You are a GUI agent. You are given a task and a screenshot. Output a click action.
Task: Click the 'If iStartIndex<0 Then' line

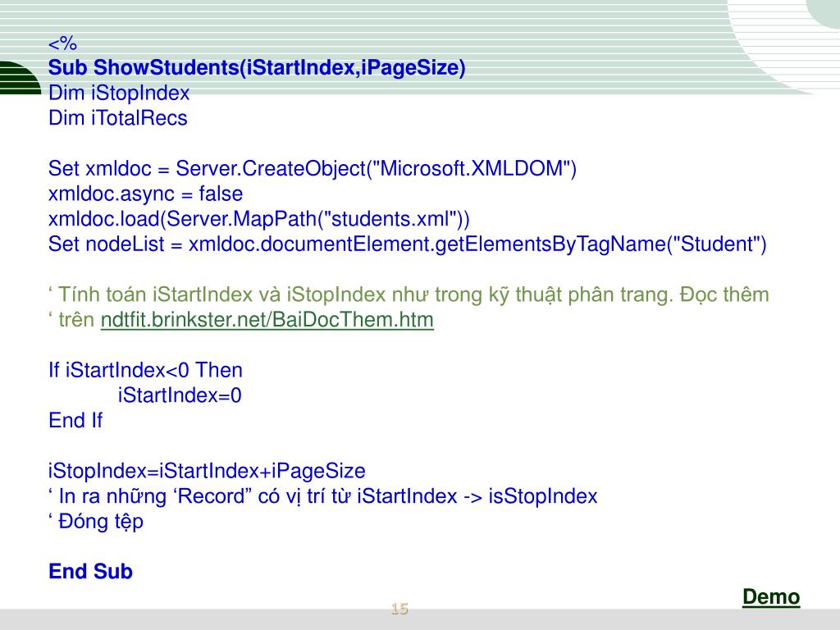pos(145,370)
